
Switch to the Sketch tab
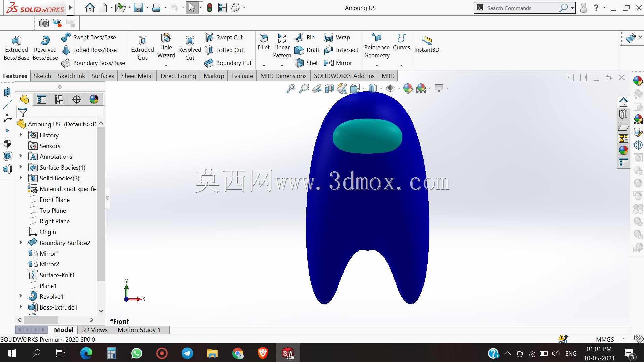[x=42, y=76]
